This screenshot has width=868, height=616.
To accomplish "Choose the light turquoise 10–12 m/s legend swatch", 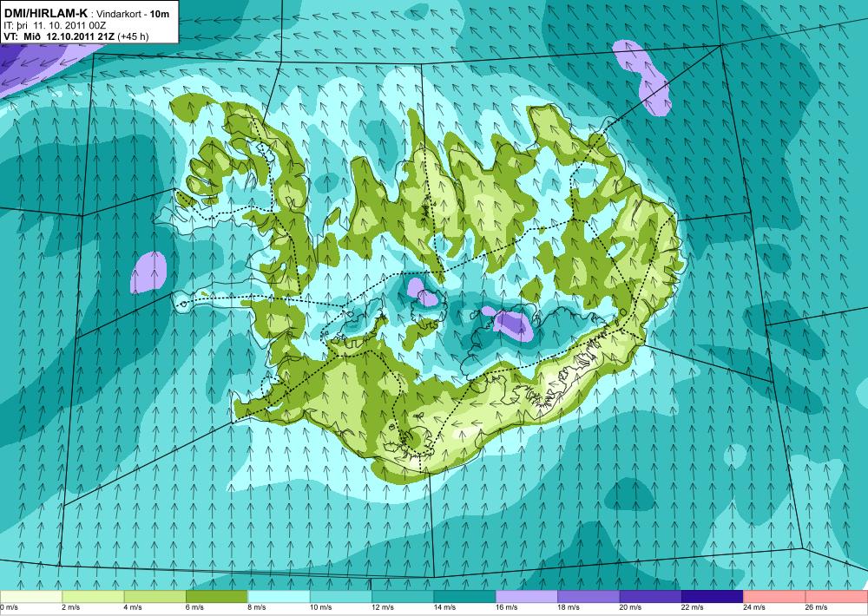I will click(341, 597).
